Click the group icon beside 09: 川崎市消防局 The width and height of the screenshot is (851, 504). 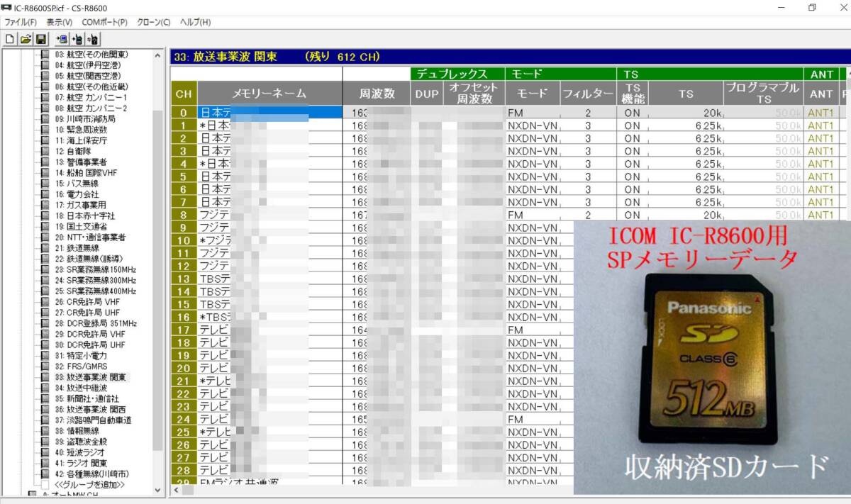pos(45,119)
